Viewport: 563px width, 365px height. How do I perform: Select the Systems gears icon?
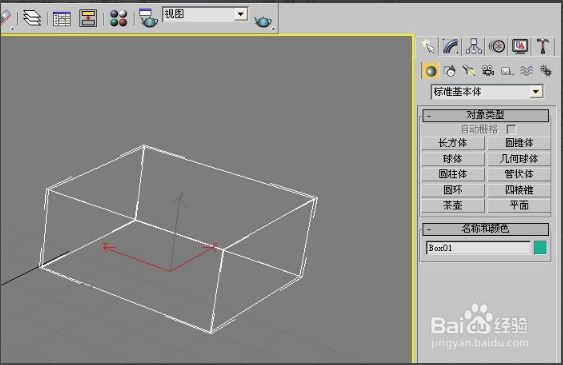545,71
